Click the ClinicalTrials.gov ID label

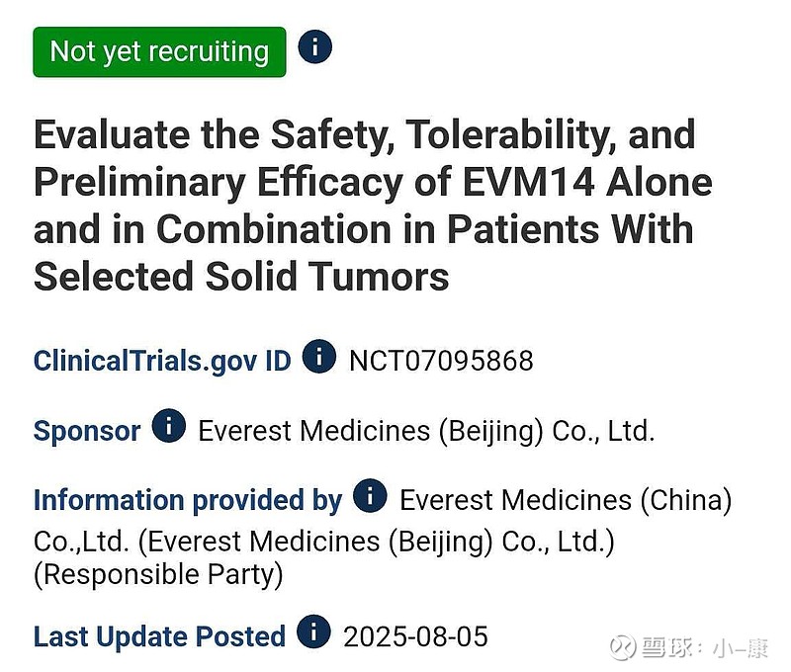162,361
